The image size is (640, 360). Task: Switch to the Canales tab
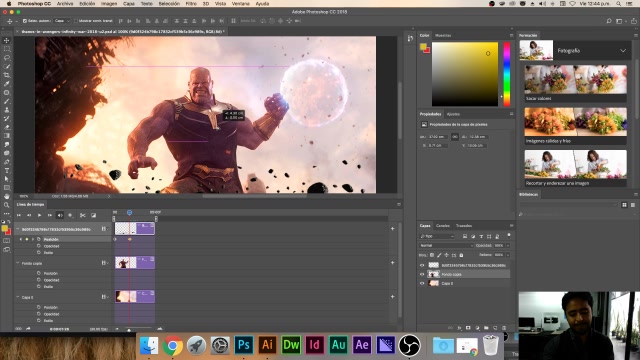442,226
